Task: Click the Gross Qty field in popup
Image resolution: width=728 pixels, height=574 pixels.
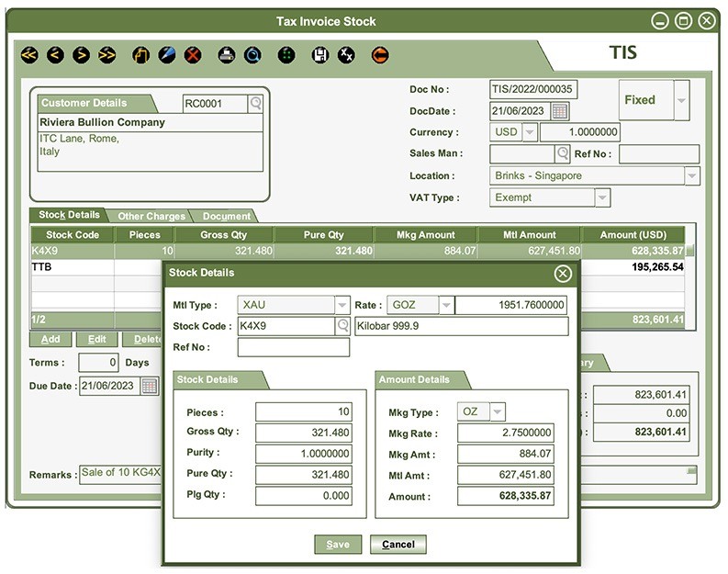Action: [304, 433]
